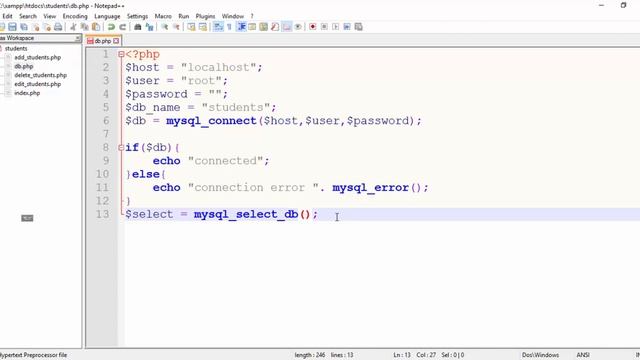
Task: Open the Run menu
Action: click(184, 16)
